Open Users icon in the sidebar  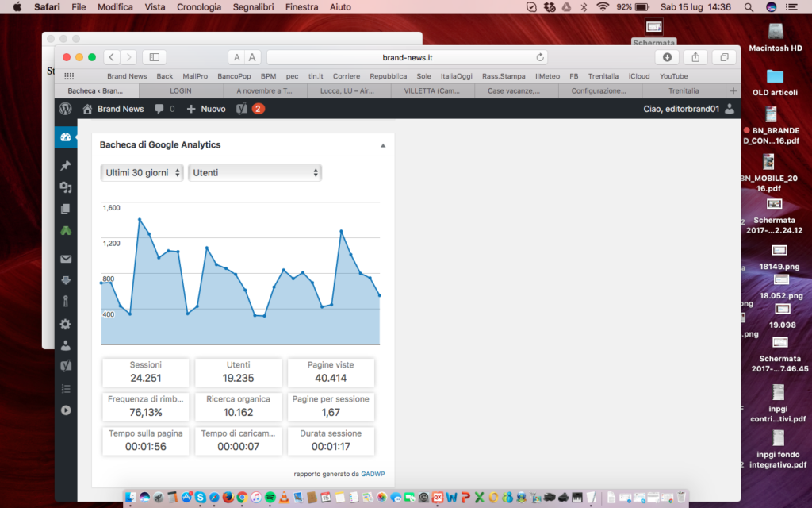(x=65, y=345)
